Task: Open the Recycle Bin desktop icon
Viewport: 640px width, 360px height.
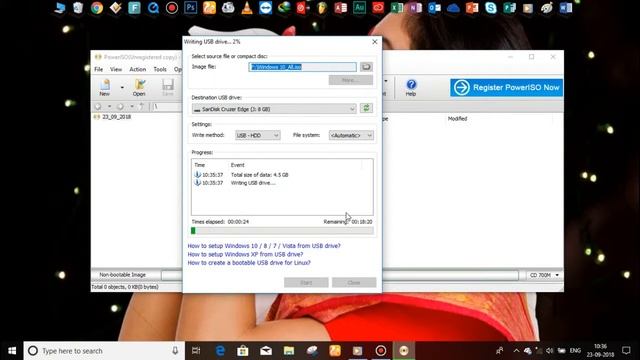Action: (78, 8)
